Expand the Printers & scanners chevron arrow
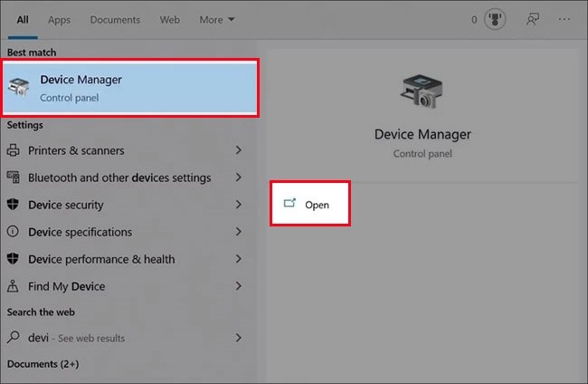 [x=238, y=150]
